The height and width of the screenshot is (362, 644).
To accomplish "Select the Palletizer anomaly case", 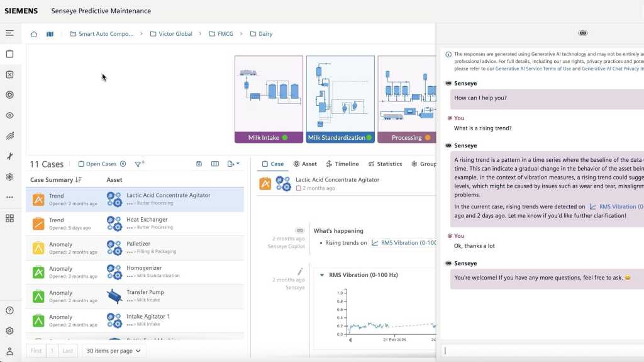I will click(135, 248).
